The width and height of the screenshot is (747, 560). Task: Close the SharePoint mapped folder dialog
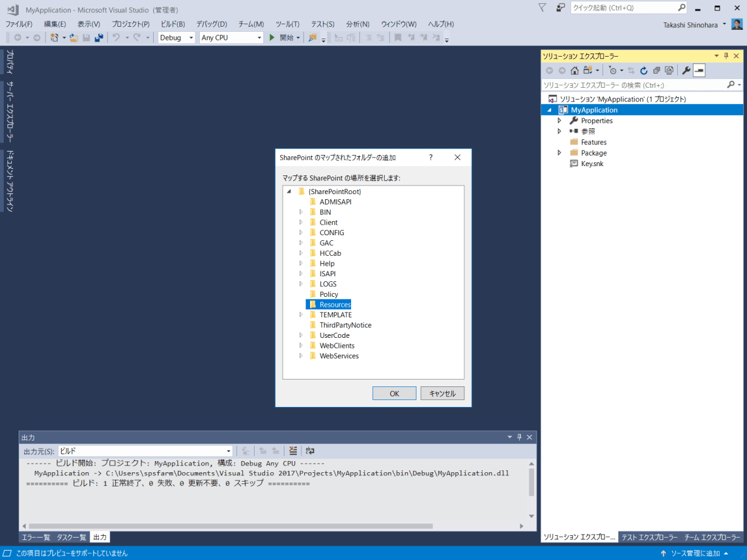458,157
